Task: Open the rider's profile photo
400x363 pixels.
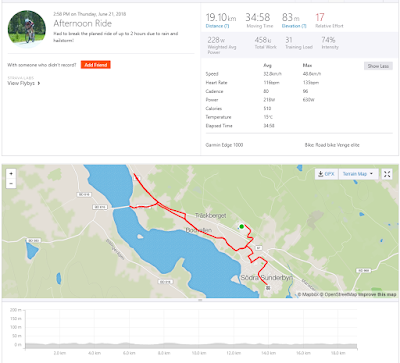Action: pos(27,29)
